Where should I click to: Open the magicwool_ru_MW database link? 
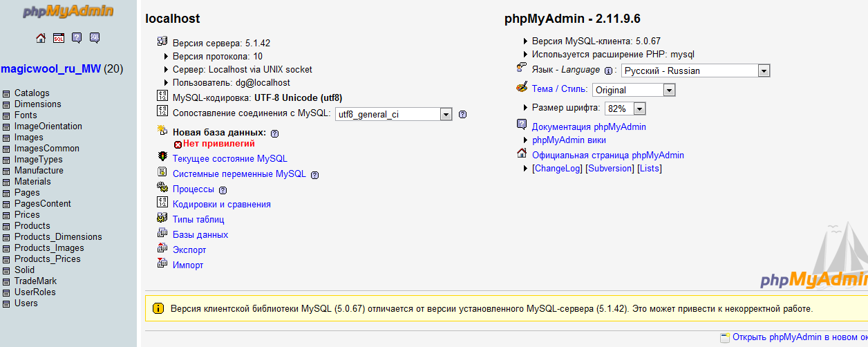(51, 69)
